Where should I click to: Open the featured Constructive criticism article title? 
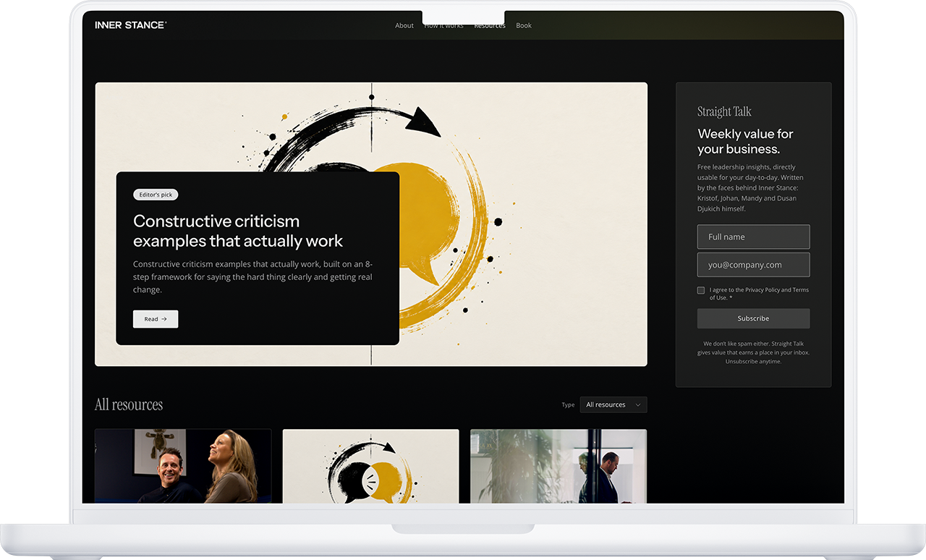238,231
